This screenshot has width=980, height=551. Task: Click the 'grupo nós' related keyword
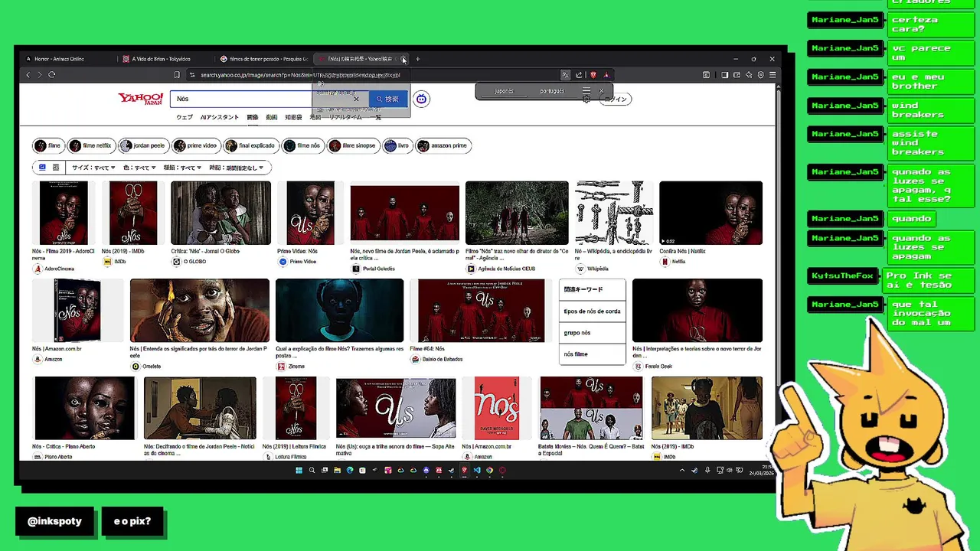tap(592, 333)
